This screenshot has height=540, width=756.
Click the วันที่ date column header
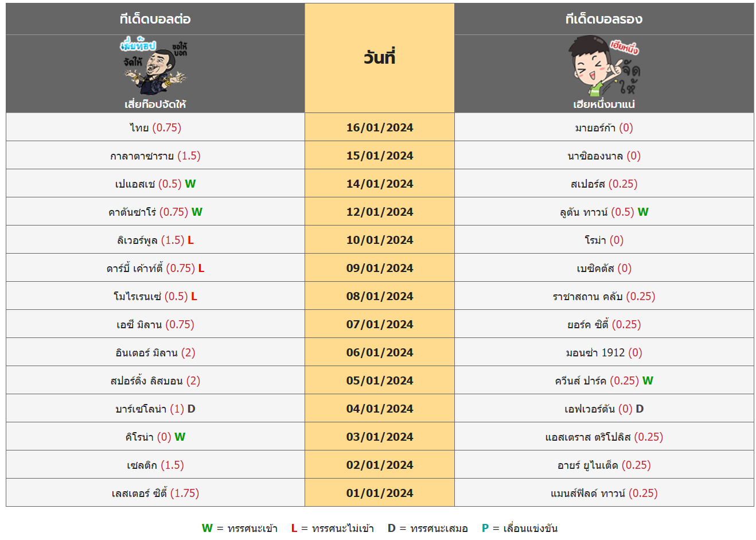(380, 57)
